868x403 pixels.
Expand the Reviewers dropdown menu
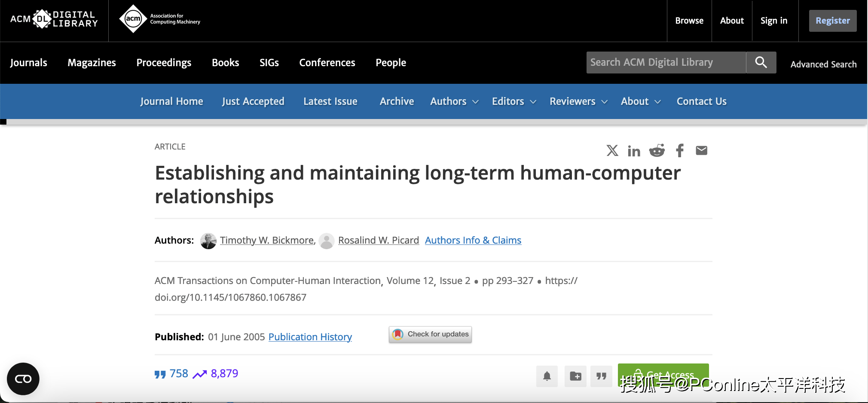(578, 101)
